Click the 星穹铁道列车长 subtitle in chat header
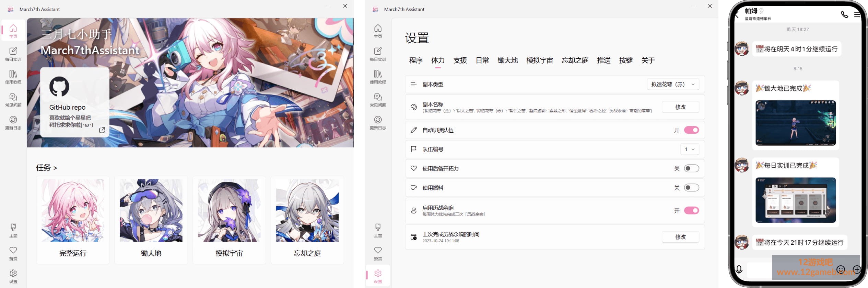Image resolution: width=868 pixels, height=288 pixels. tap(758, 19)
